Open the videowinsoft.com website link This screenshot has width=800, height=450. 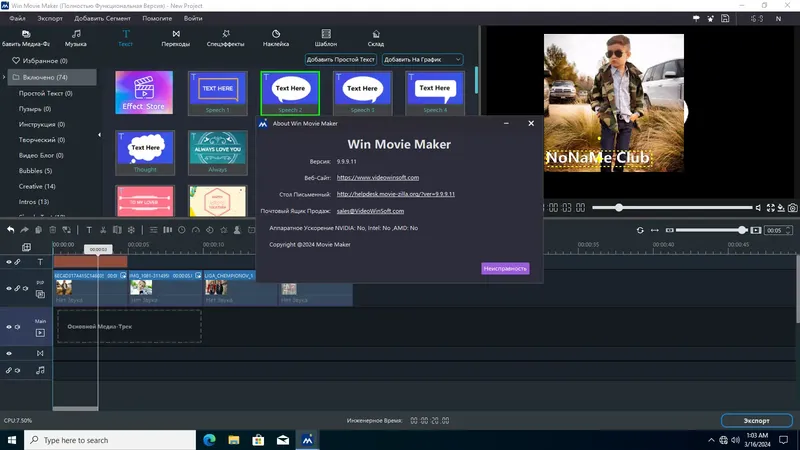pos(378,178)
